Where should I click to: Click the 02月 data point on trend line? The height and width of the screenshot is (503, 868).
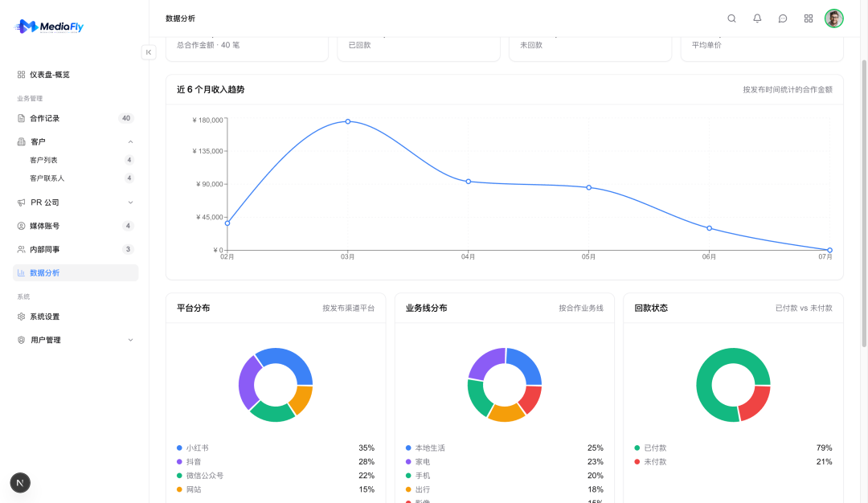click(x=227, y=223)
